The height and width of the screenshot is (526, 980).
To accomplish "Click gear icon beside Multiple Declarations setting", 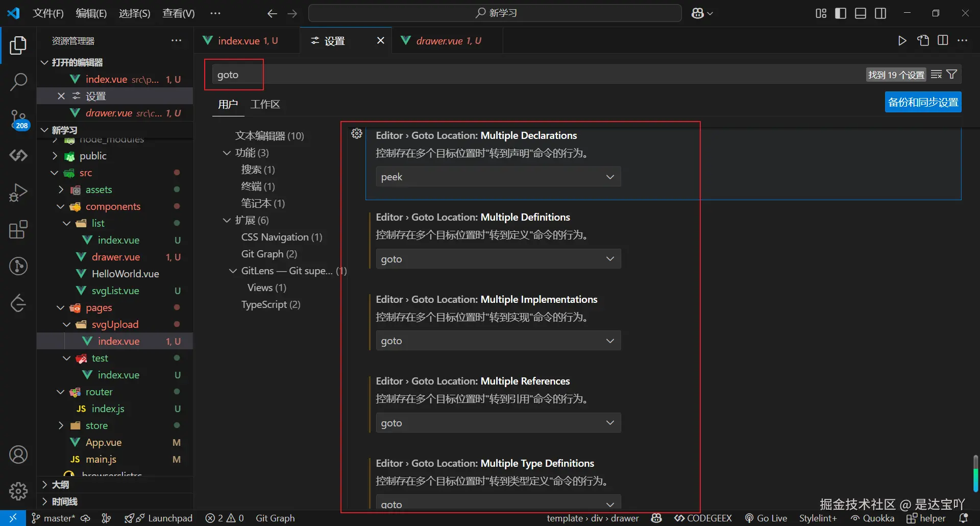I will (357, 134).
